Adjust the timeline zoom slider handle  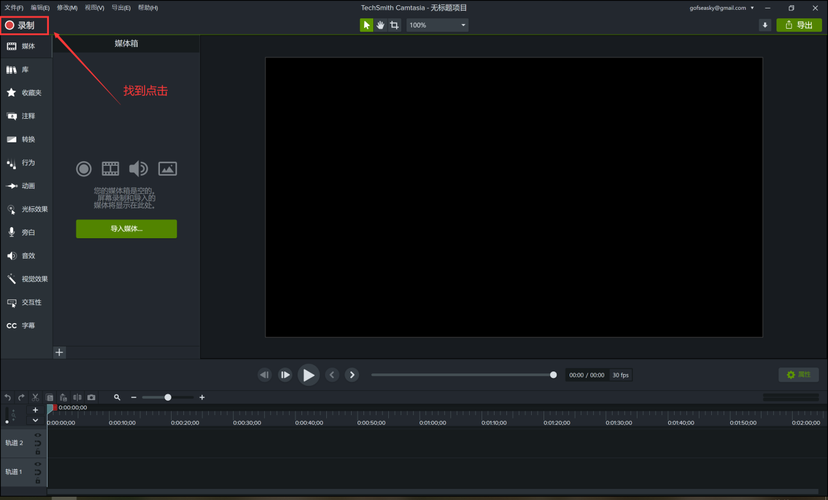pos(167,397)
